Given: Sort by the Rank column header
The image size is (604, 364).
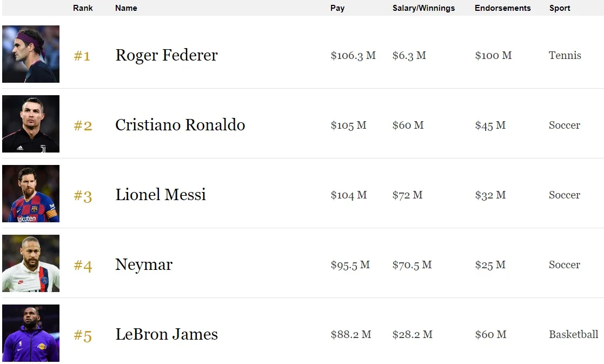Looking at the screenshot, I should pyautogui.click(x=83, y=8).
